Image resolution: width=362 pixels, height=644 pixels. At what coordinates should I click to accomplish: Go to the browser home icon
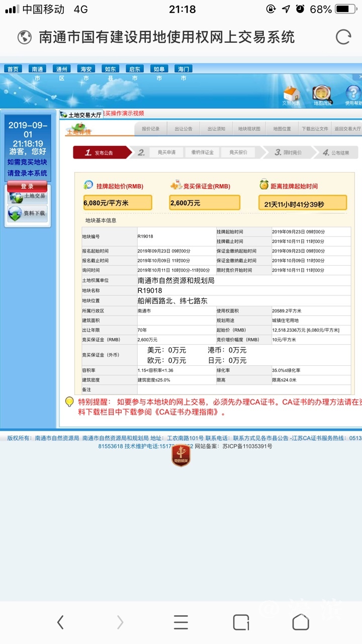tap(301, 622)
